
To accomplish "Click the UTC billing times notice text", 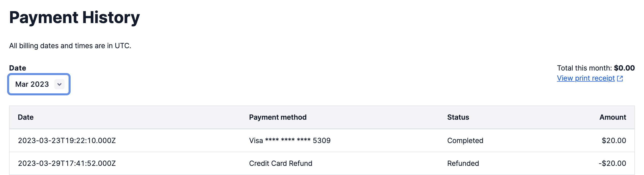I will click(70, 46).
